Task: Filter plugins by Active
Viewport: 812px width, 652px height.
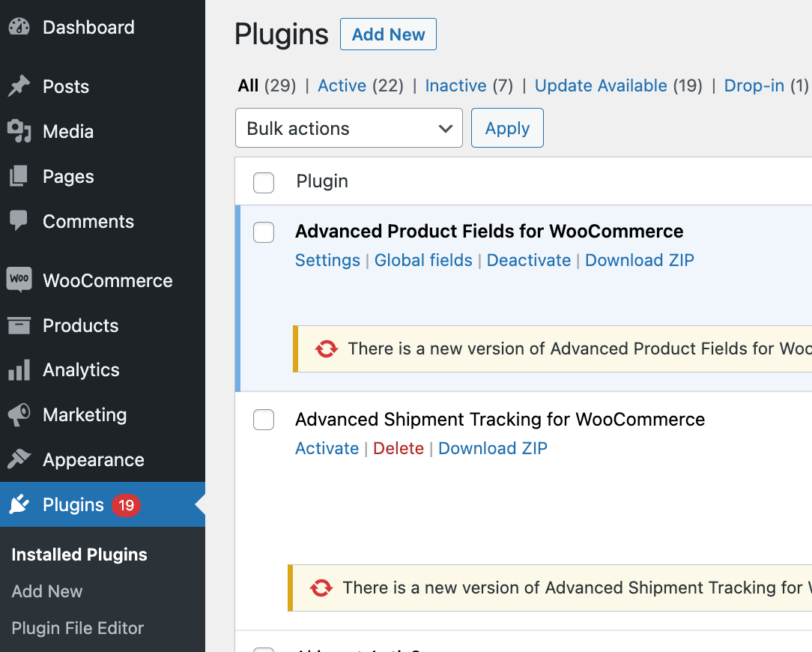Action: [x=342, y=85]
